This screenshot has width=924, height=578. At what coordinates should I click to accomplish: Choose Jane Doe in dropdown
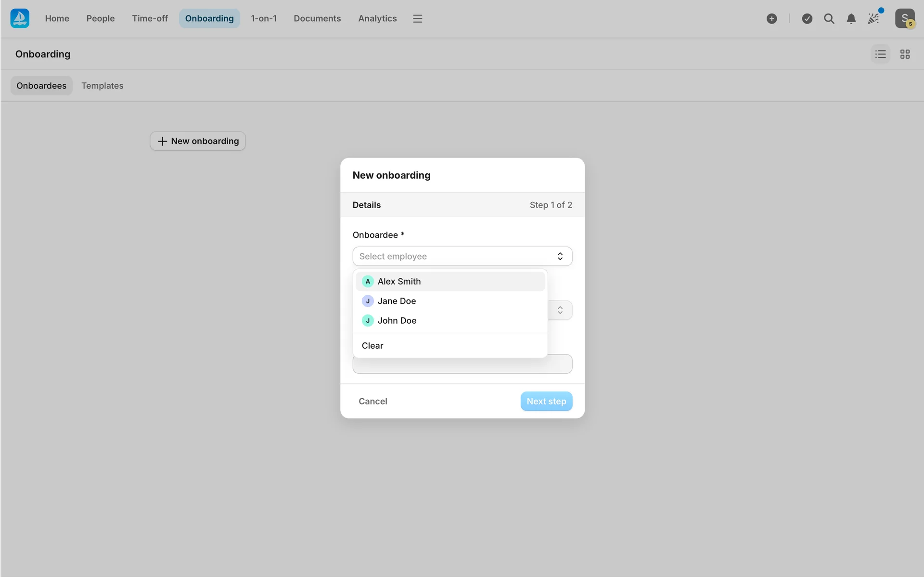pyautogui.click(x=397, y=301)
